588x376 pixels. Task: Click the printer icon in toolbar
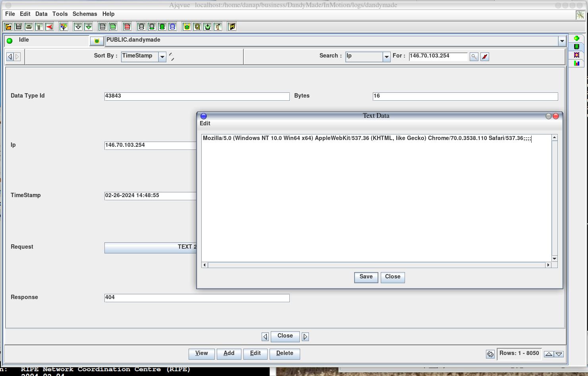29,27
